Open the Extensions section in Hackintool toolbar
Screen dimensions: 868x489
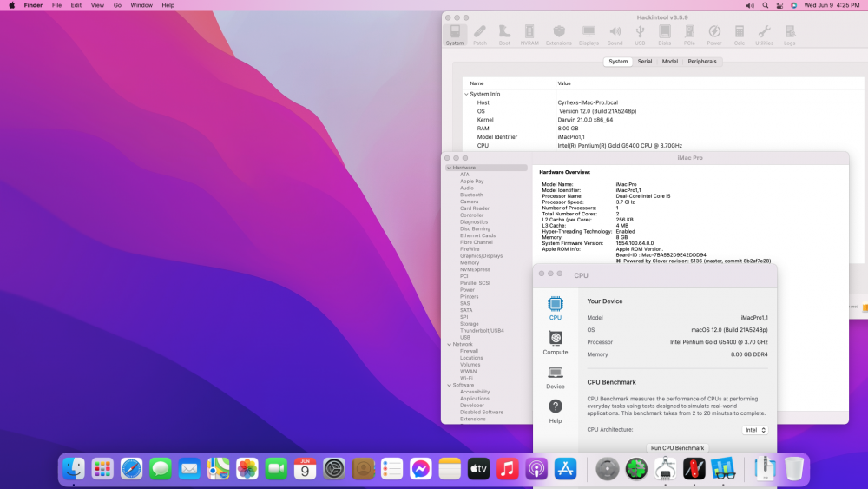(558, 35)
